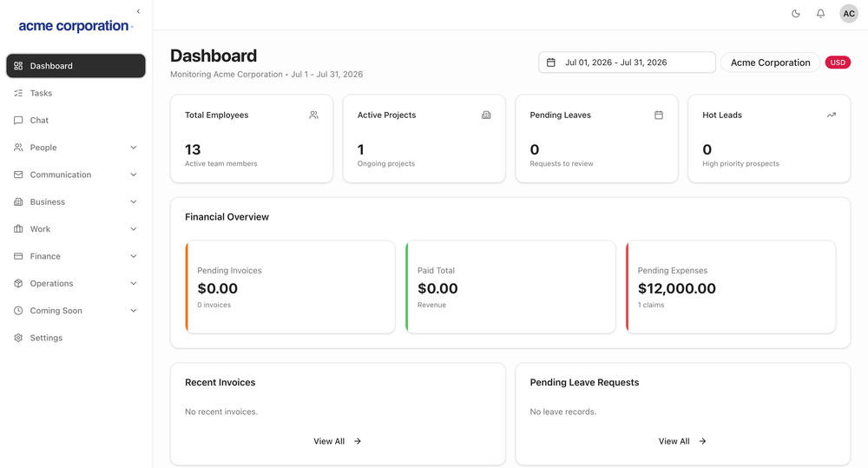Click the users icon on Total Employees card
The height and width of the screenshot is (468, 868).
coord(314,115)
